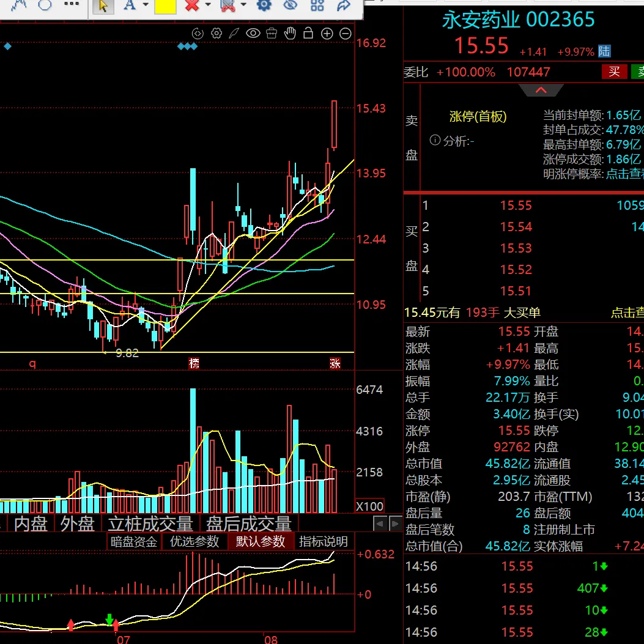The height and width of the screenshot is (644, 644).
Task: Click the scissors clipboard cut icon
Action: pos(228,5)
